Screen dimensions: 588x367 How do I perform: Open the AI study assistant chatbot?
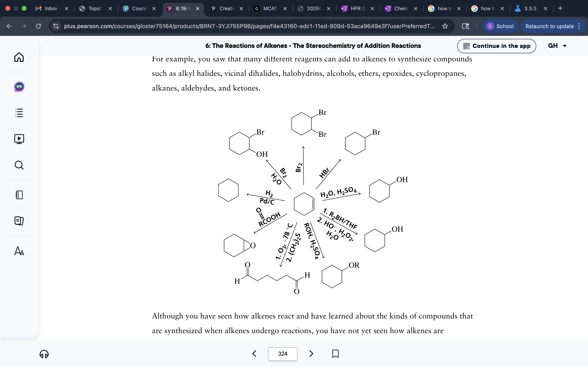(19, 86)
